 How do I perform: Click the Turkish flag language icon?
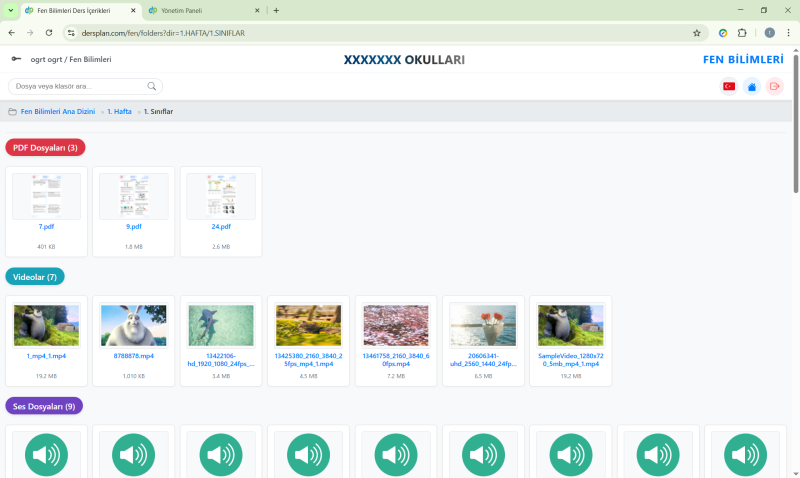click(x=729, y=86)
